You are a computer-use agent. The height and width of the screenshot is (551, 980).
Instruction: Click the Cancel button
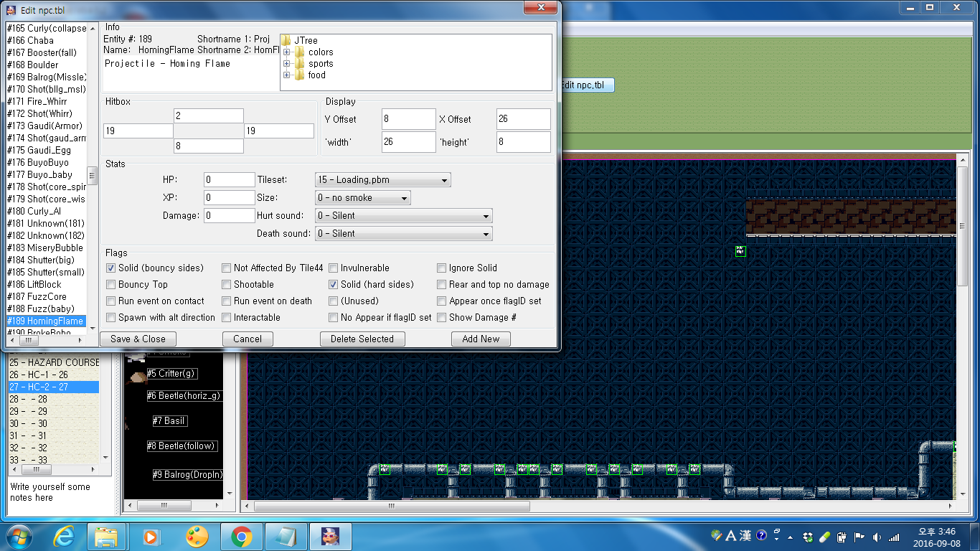coord(248,339)
